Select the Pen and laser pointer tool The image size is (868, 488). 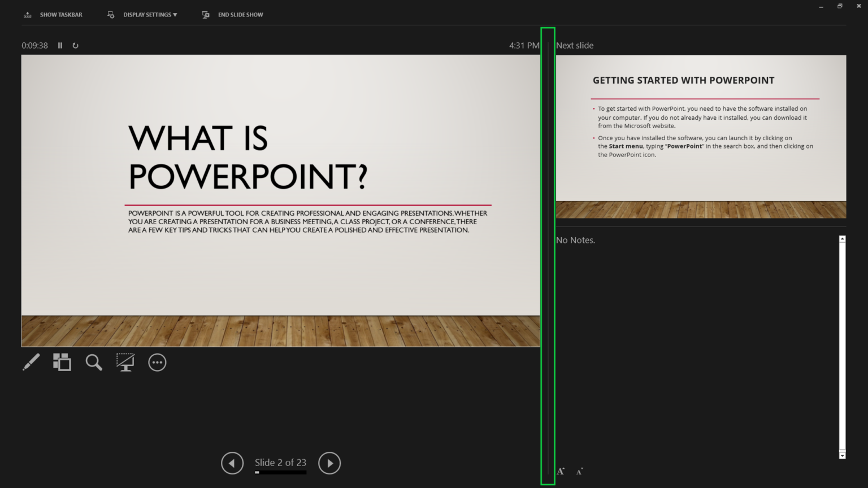click(31, 362)
